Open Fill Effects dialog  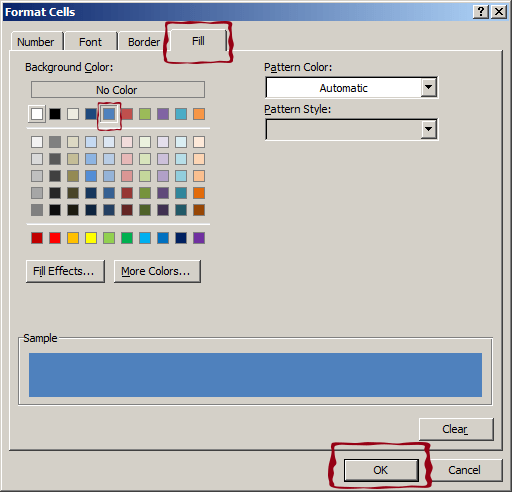click(65, 271)
